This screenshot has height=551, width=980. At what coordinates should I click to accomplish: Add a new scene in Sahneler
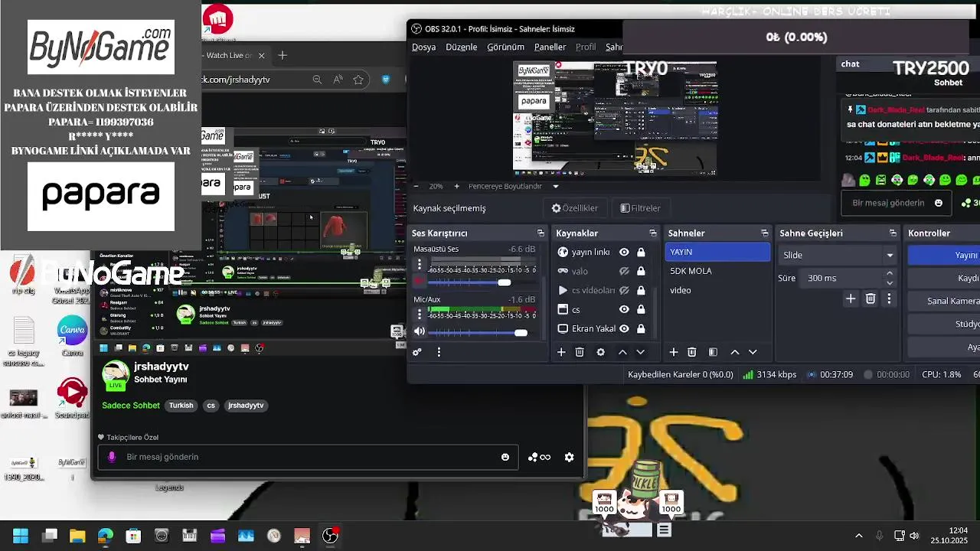(x=674, y=352)
